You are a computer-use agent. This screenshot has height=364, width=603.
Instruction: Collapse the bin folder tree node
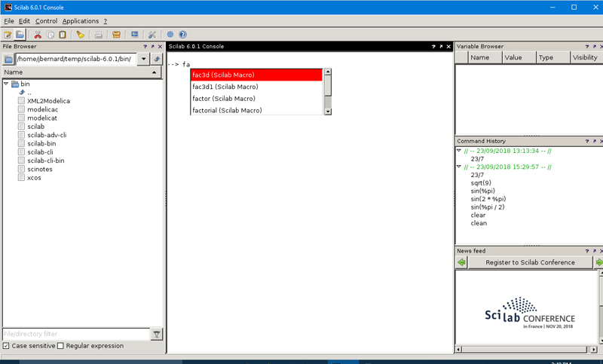(6, 84)
